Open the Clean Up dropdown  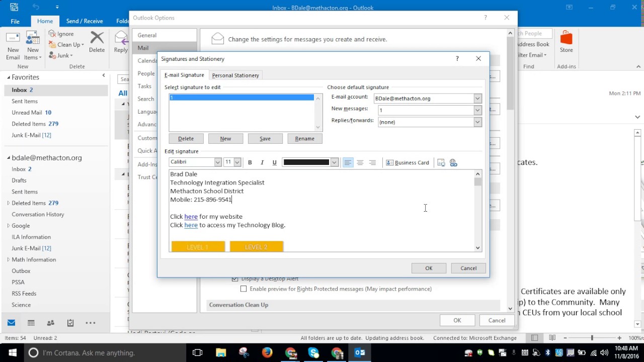[x=66, y=45]
